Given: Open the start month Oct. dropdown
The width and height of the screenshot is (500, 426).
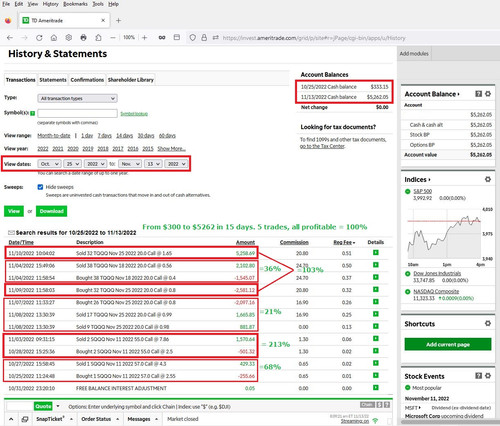Looking at the screenshot, I should point(49,164).
